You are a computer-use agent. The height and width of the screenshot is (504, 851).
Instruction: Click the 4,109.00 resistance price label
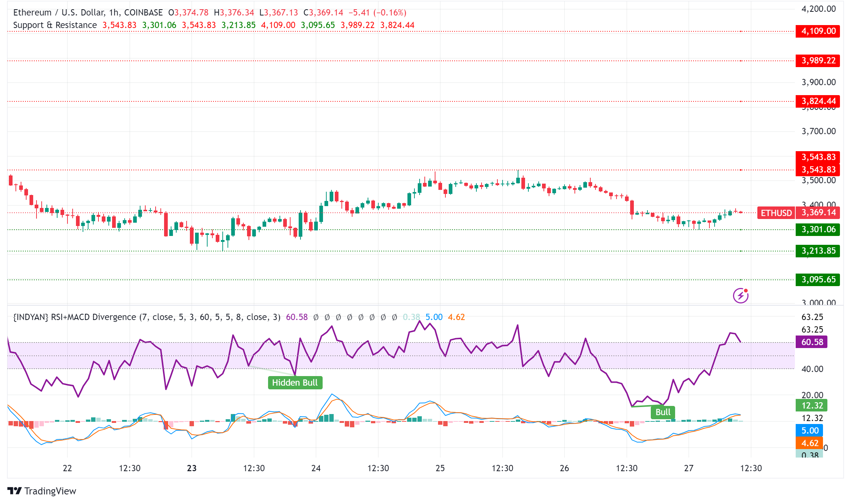coord(818,31)
